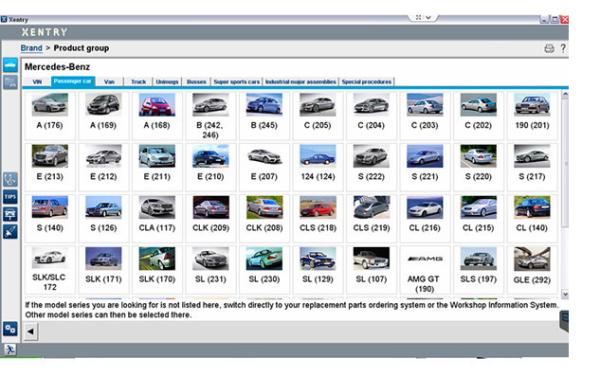Switch to the Van tab

point(109,82)
